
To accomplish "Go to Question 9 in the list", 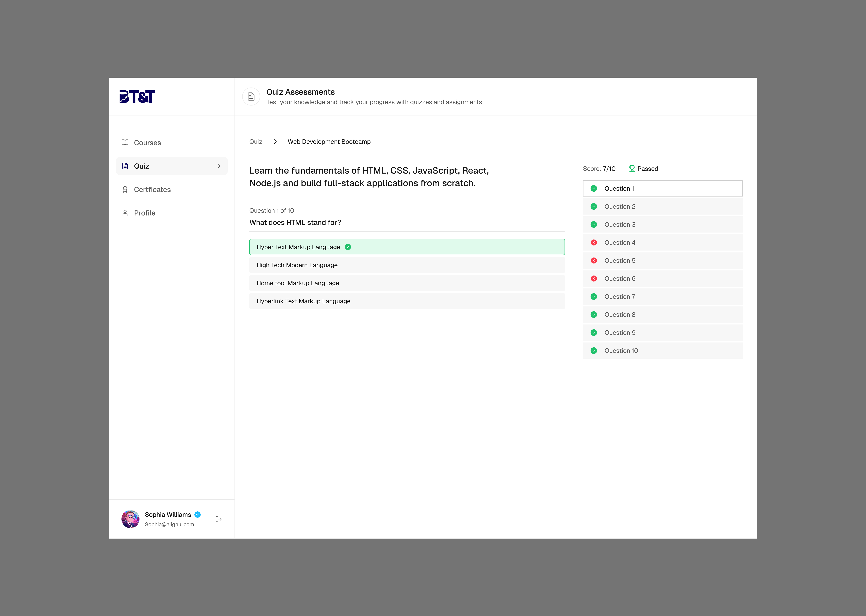I will tap(663, 333).
